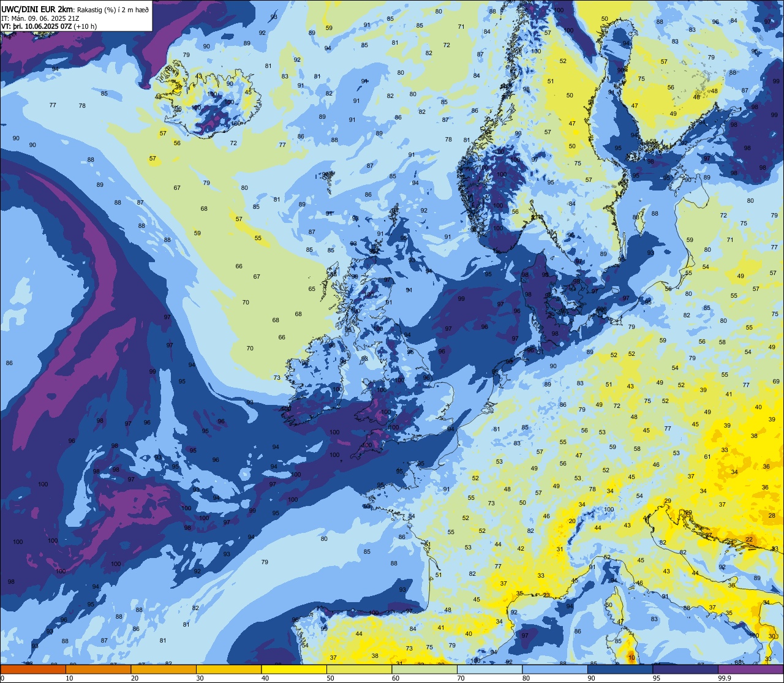Click the 'UWC/DINI EUR 2km' title text
This screenshot has height=683, width=784.
[x=37, y=9]
